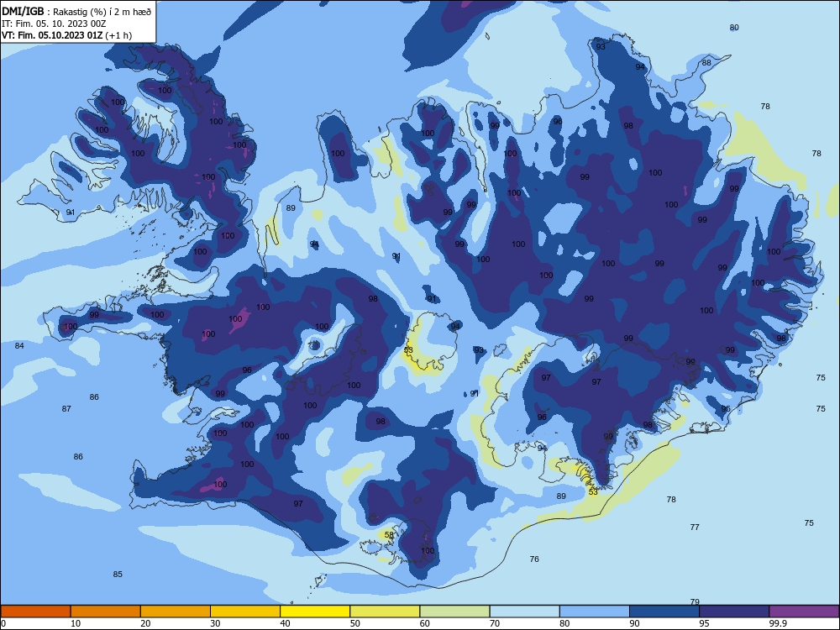Screen dimensions: 840x630
Task: Click the indigo 95–99.9 legend swatch
Action: coord(734,612)
